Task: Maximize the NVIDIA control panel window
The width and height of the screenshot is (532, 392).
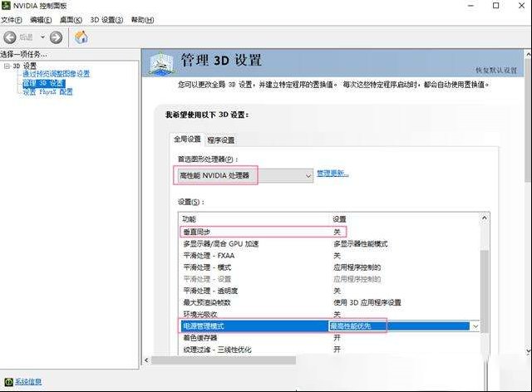Action: coord(495,6)
